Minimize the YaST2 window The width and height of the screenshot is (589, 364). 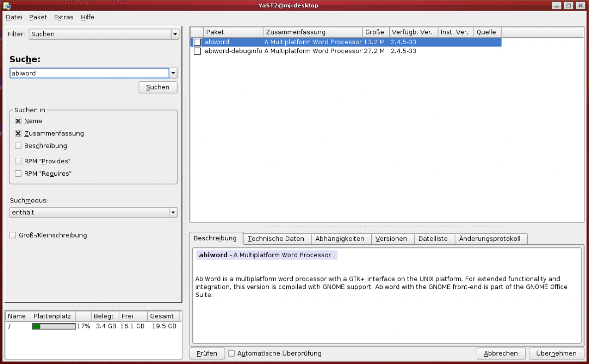point(557,6)
